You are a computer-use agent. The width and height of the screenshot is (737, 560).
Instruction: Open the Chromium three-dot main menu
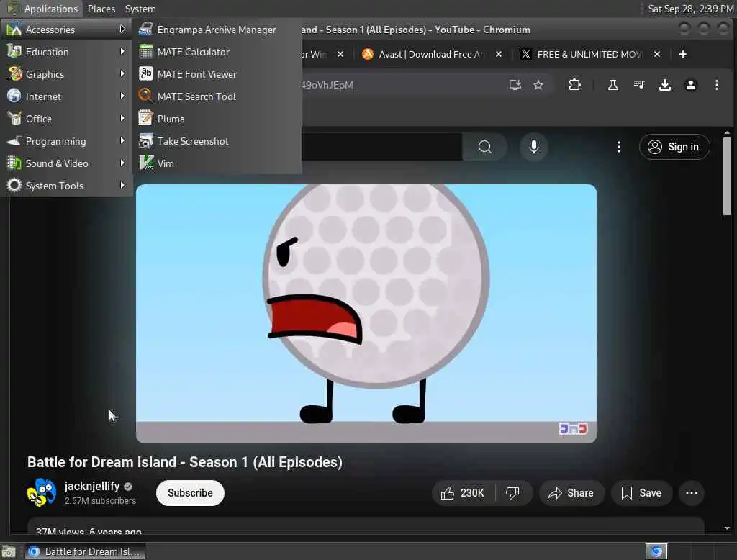pyautogui.click(x=716, y=85)
